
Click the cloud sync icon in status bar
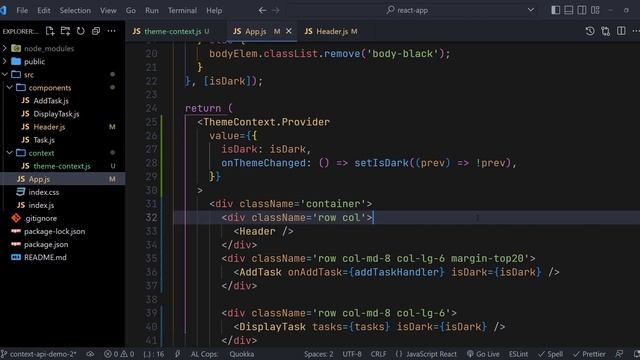90,354
